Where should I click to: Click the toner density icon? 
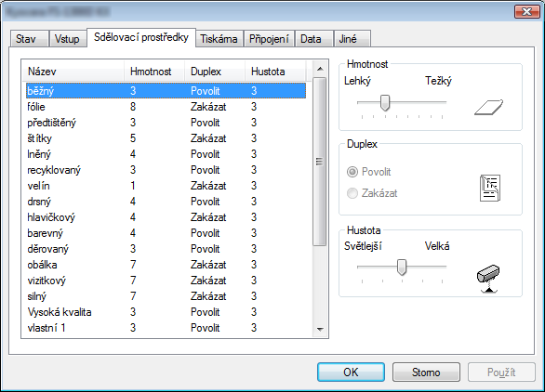488,279
